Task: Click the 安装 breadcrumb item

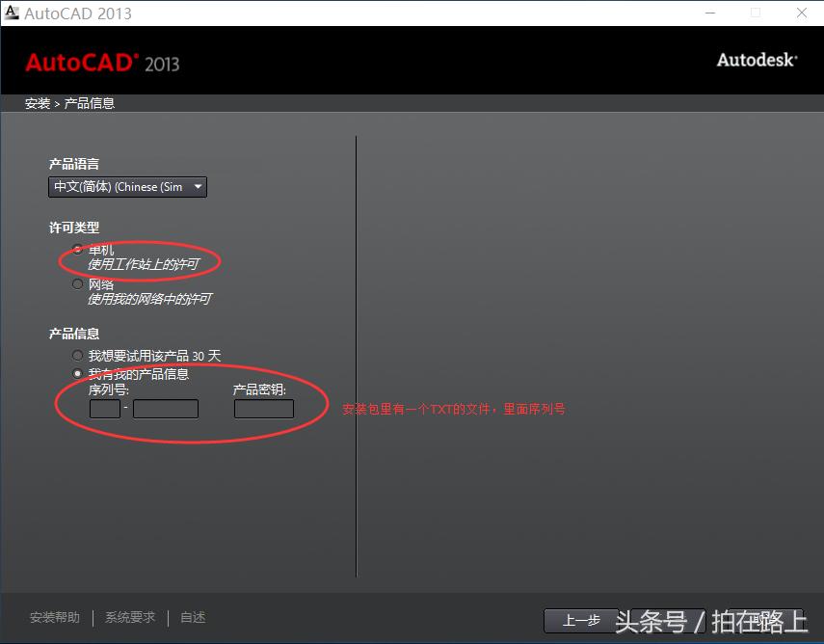Action: click(37, 102)
